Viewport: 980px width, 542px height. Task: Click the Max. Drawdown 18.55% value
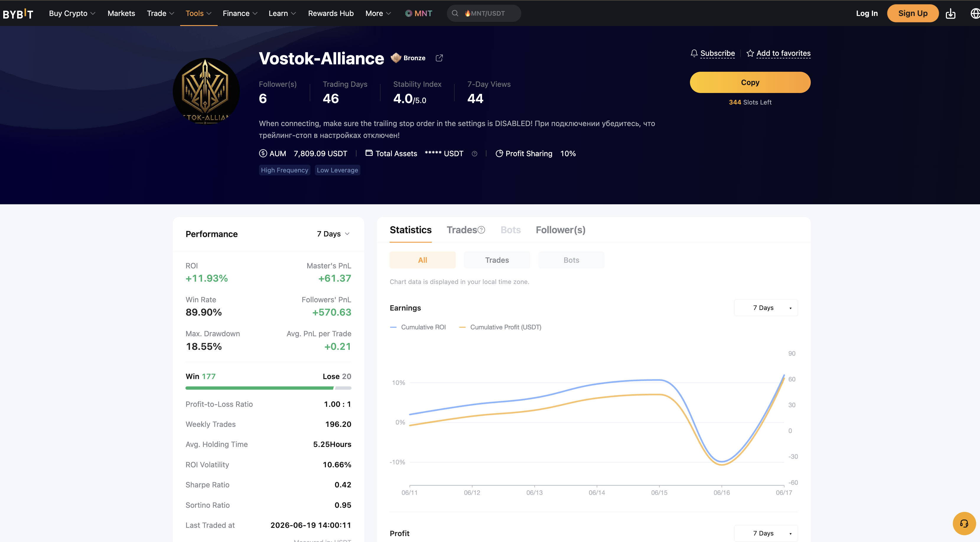pos(204,347)
